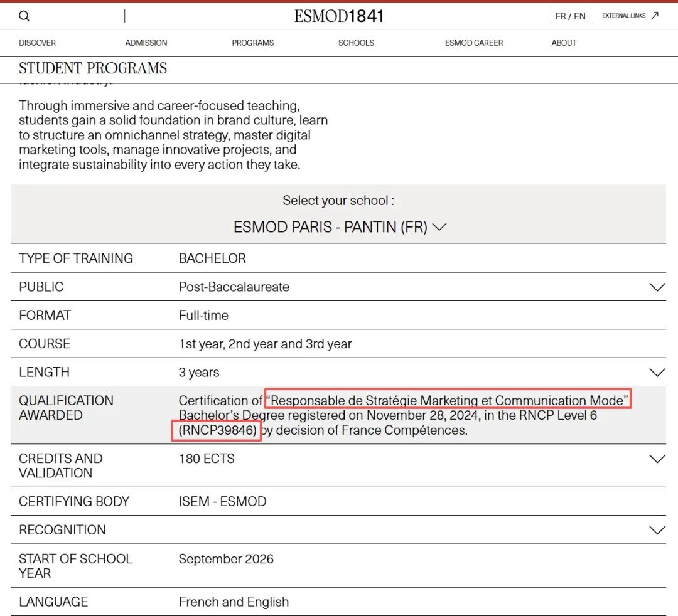Click the ESMOD1841 logo
This screenshot has height=616, width=678.
pos(339,16)
